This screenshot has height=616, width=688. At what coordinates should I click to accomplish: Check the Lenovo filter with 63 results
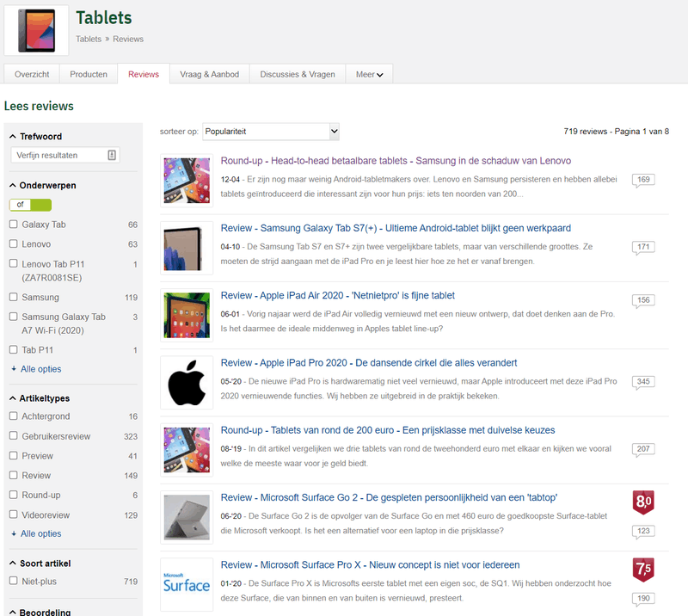[14, 243]
